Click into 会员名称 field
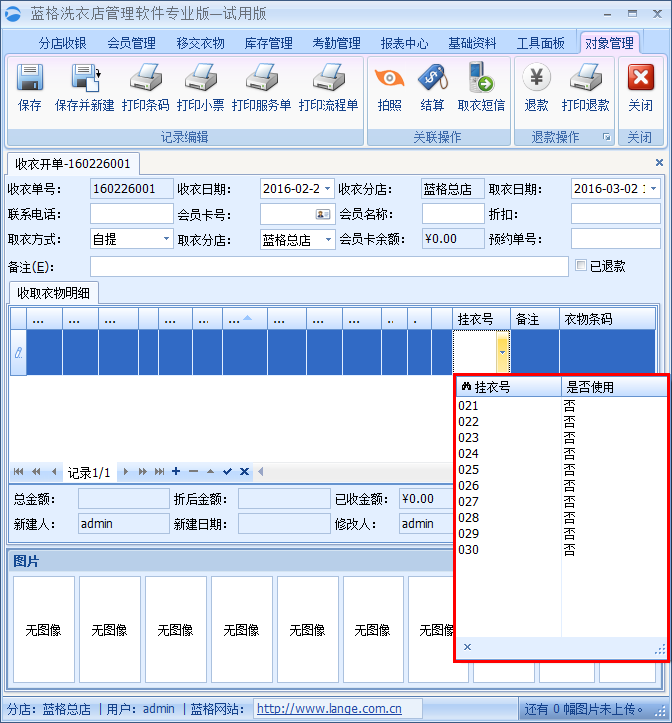The height and width of the screenshot is (723, 672). pos(453,214)
